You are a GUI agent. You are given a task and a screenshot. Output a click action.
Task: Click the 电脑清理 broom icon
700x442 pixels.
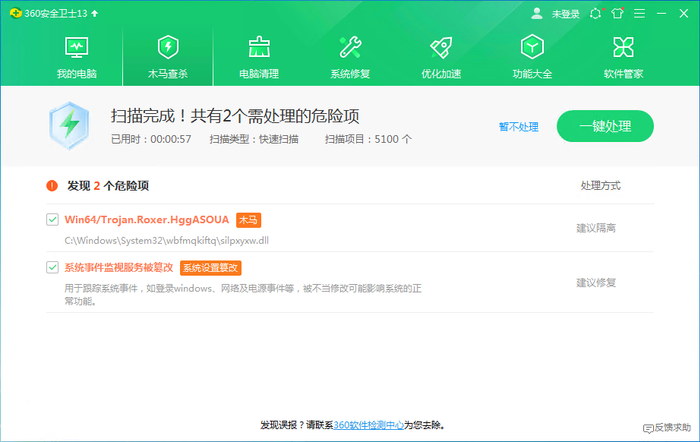259,47
